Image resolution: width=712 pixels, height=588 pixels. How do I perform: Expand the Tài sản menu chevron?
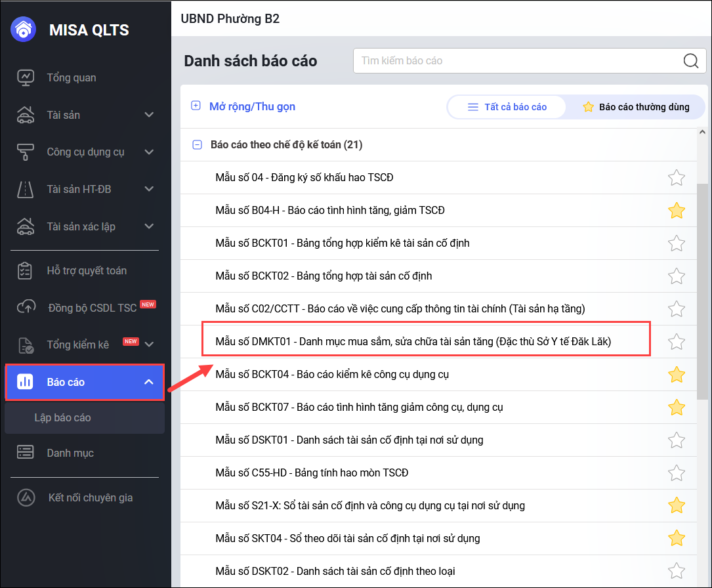click(149, 115)
